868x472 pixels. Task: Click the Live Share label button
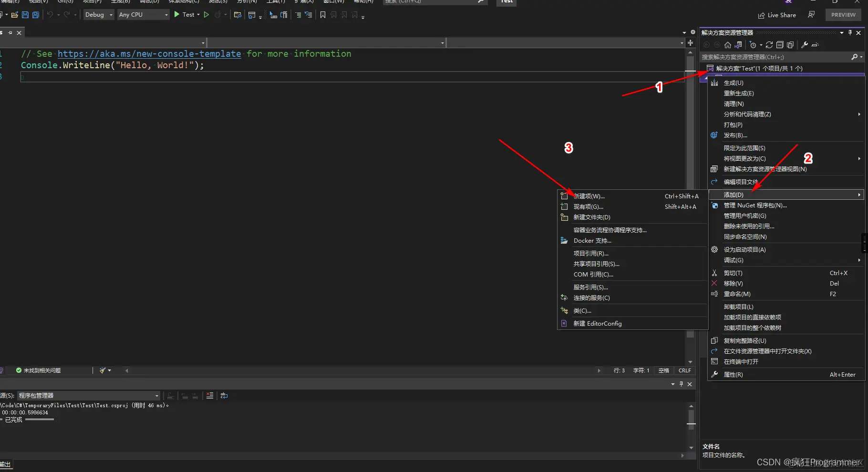pyautogui.click(x=782, y=15)
